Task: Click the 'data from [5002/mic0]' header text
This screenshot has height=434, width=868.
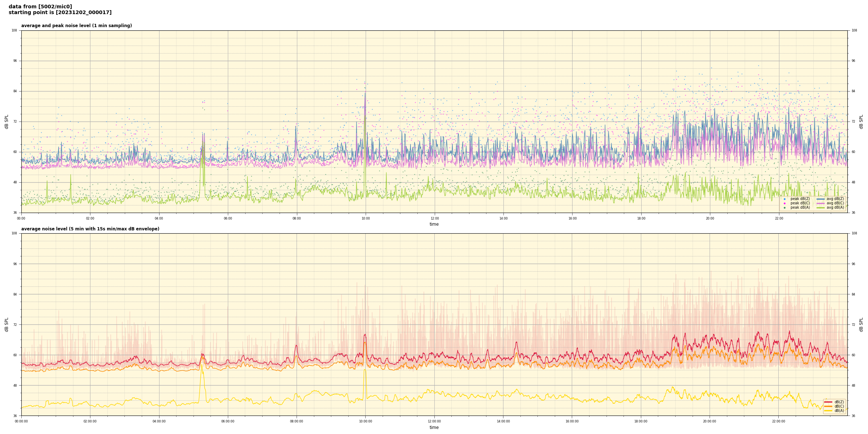Action: tap(40, 7)
